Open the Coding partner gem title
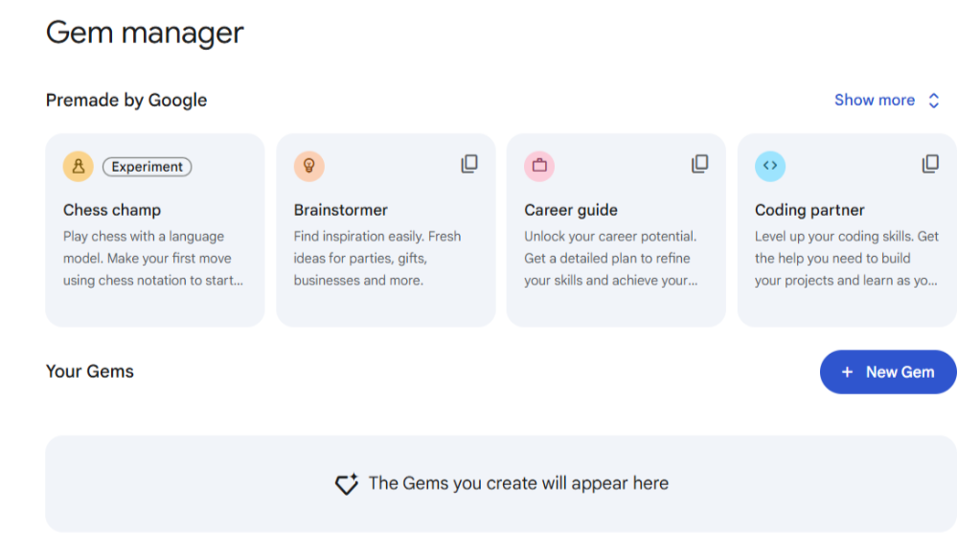Viewport: 980px width, 558px height. pos(809,210)
